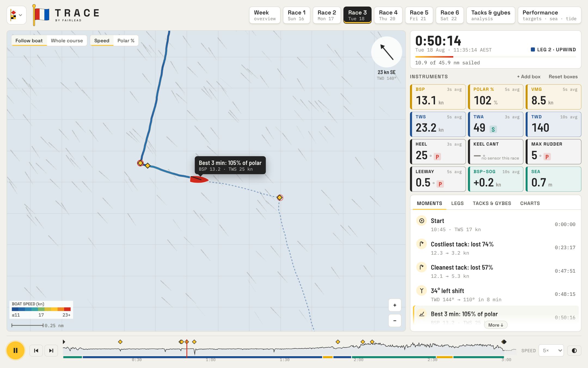Click the KEEL CANT instrument box

tap(495, 152)
